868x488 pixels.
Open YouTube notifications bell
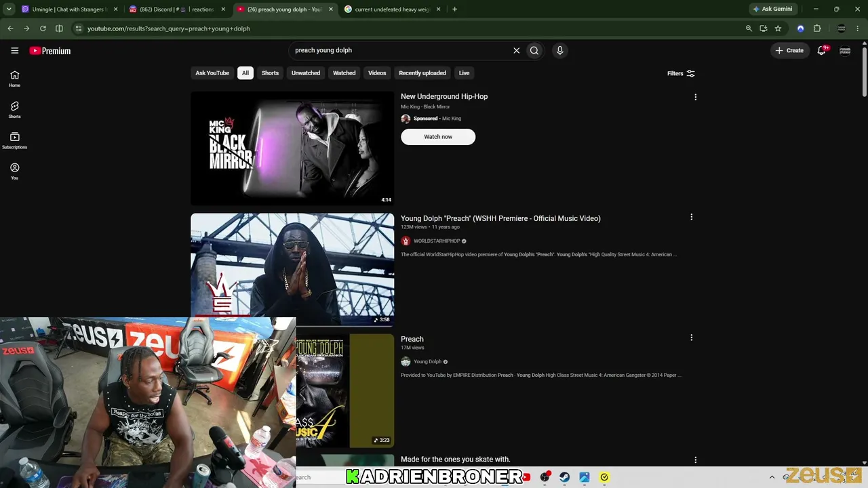[821, 50]
